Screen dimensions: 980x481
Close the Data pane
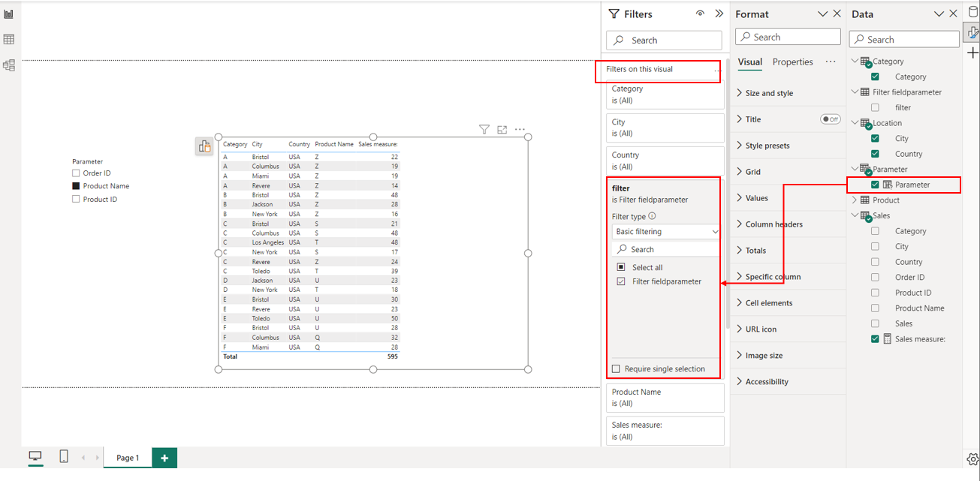[x=954, y=14]
